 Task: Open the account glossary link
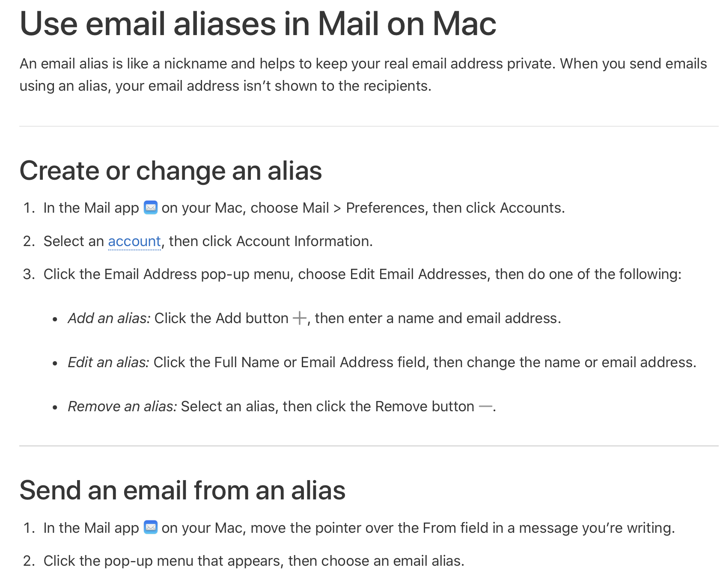(134, 241)
